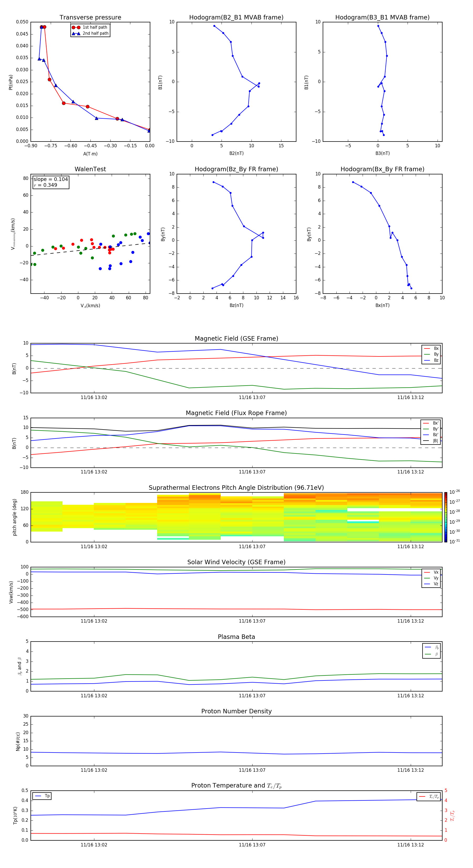473x868 pixels.
Task: Click the 'Solar Wind Velocity (GSE Frame)' title
Action: (236, 562)
